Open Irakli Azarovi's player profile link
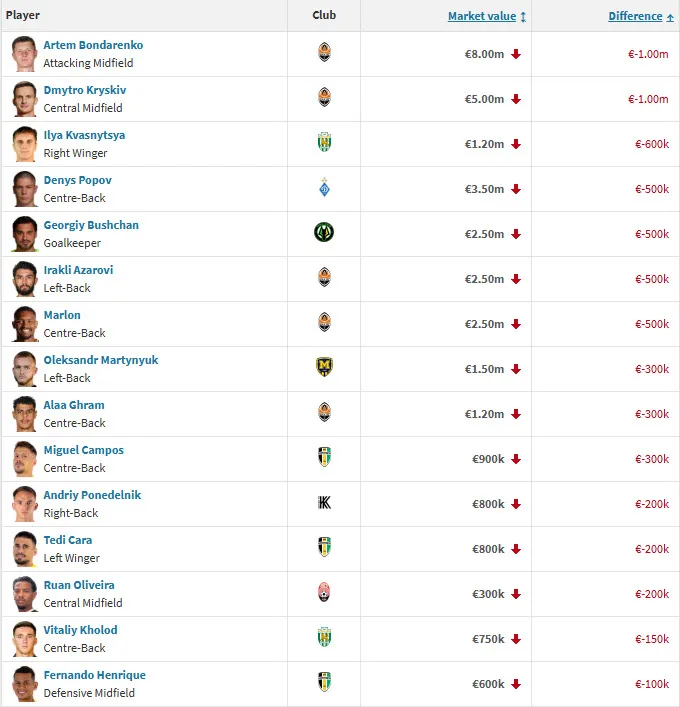 pyautogui.click(x=78, y=270)
